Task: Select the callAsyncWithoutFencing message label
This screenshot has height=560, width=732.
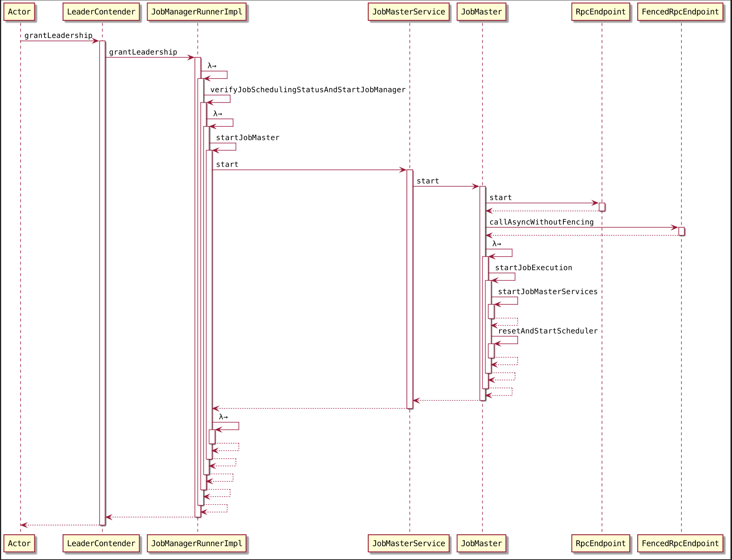Action: (x=541, y=222)
